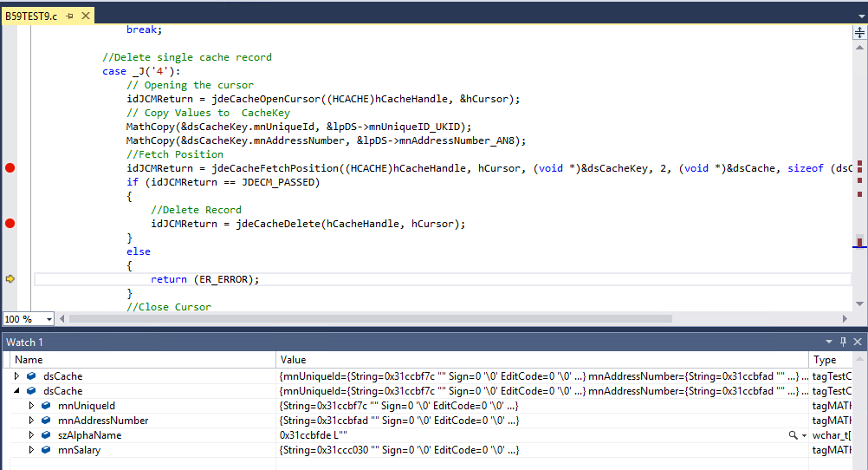Click the blue caret marker in scrollbar
Image resolution: width=868 pixels, height=470 pixels.
pyautogui.click(x=859, y=246)
